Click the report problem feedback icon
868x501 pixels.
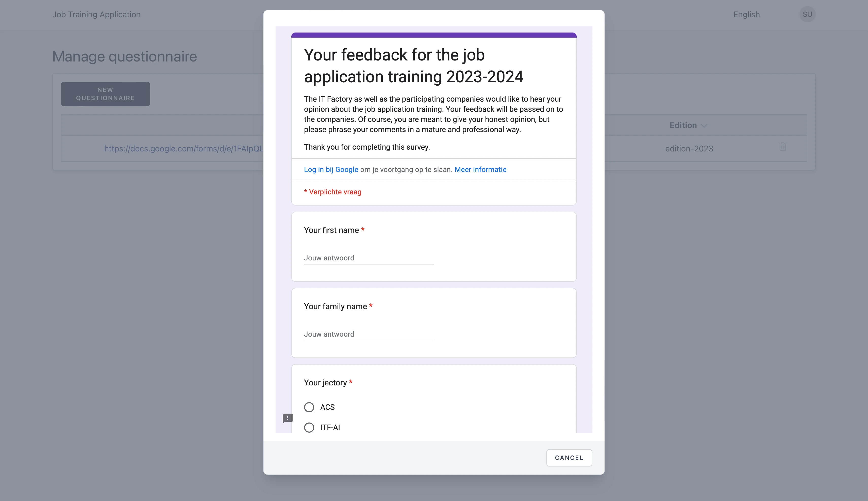pyautogui.click(x=287, y=418)
